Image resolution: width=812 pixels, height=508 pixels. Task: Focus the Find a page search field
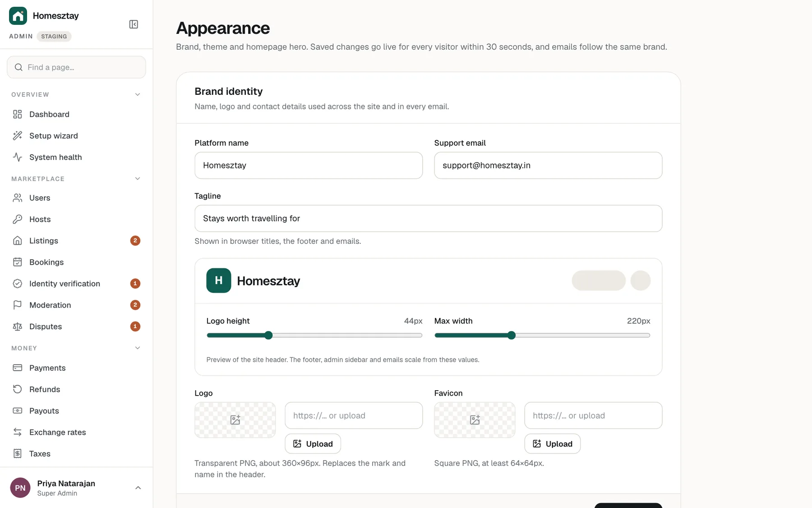[76, 67]
